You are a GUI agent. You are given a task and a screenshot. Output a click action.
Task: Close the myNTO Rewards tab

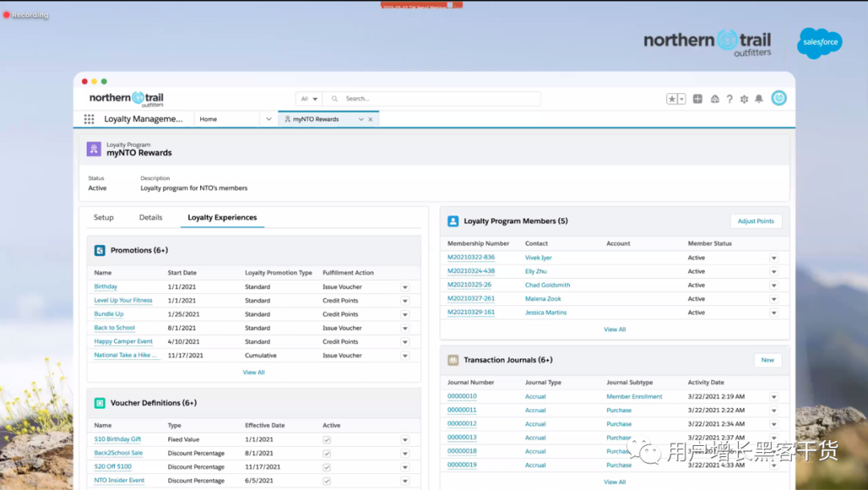pyautogui.click(x=371, y=120)
